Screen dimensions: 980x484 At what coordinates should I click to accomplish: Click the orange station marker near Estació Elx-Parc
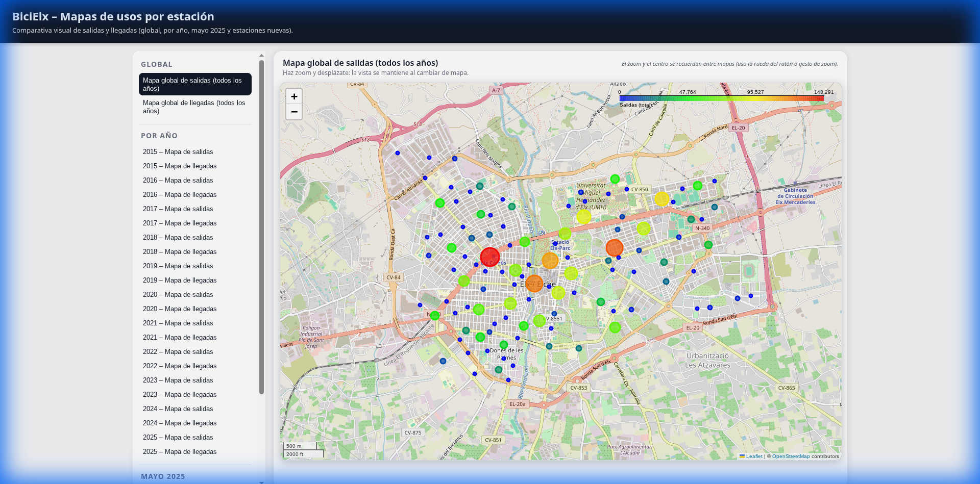pyautogui.click(x=550, y=261)
